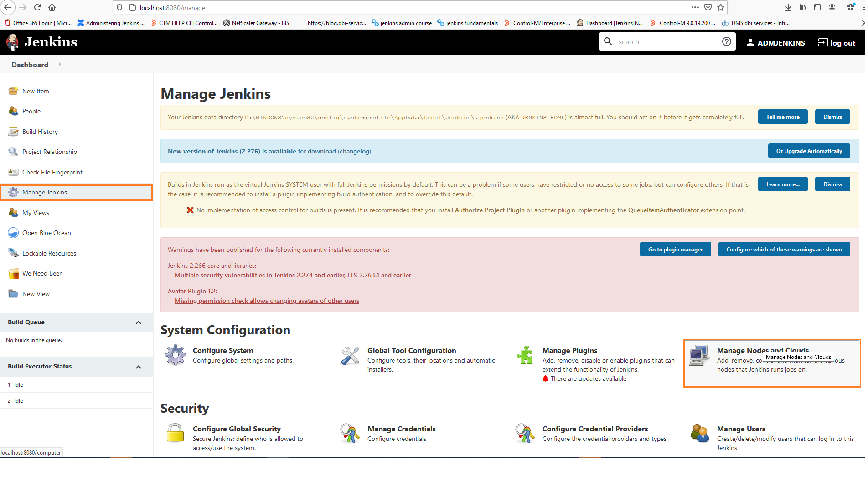Open the New View menu entry
868x491 pixels.
tap(36, 294)
